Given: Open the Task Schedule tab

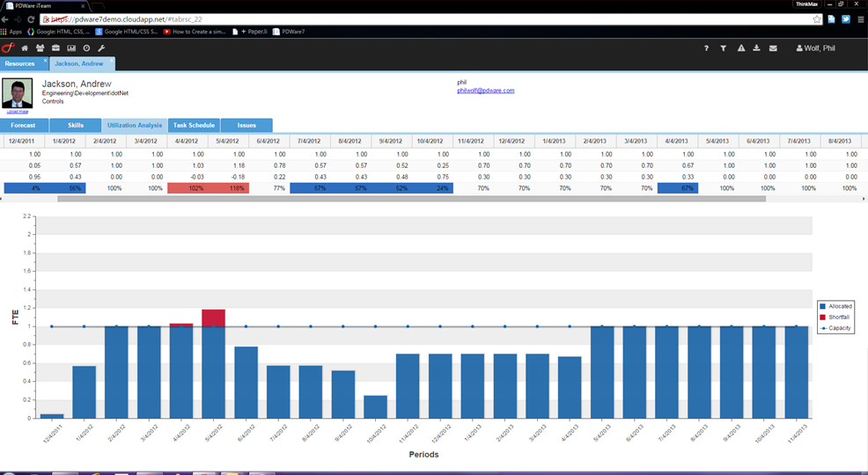Looking at the screenshot, I should [x=194, y=126].
